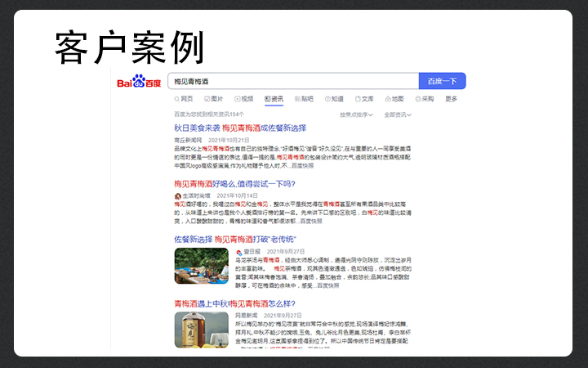The height and width of the screenshot is (368, 588).
Task: Open the 文库 tab
Action: pyautogui.click(x=364, y=99)
